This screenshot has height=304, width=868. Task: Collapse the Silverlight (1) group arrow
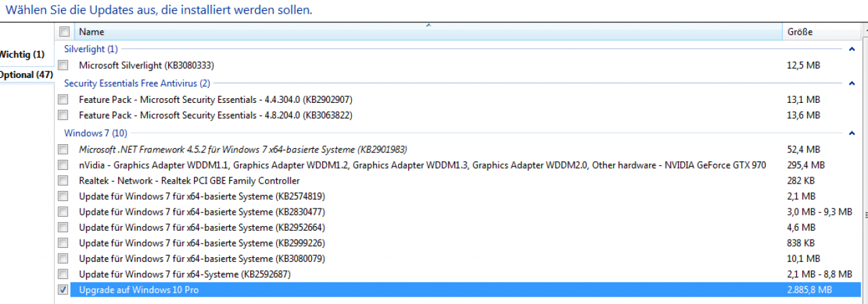pyautogui.click(x=852, y=49)
